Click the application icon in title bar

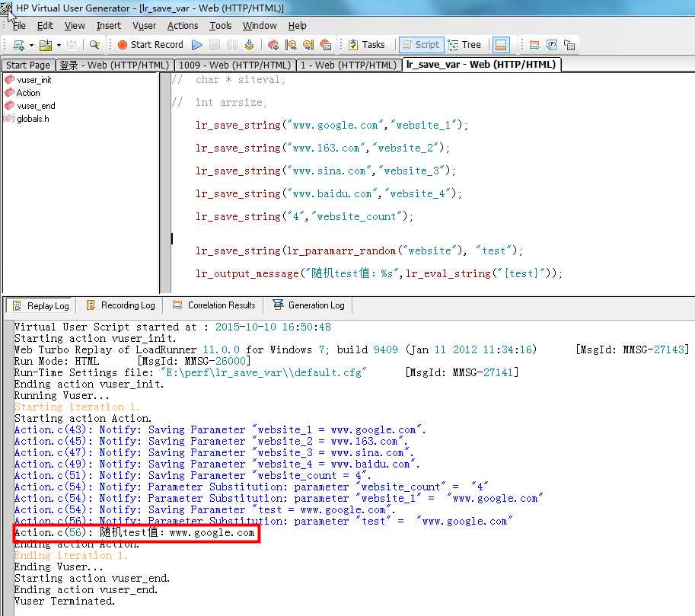[x=6, y=8]
